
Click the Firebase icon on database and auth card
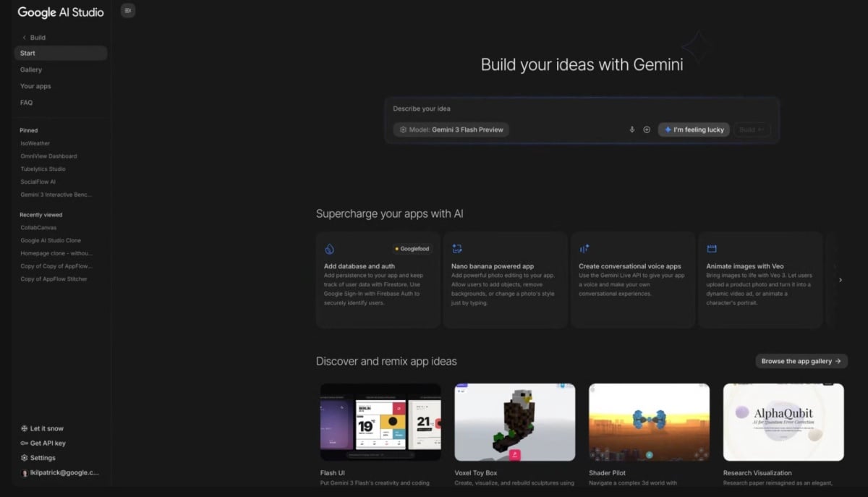[x=329, y=249]
